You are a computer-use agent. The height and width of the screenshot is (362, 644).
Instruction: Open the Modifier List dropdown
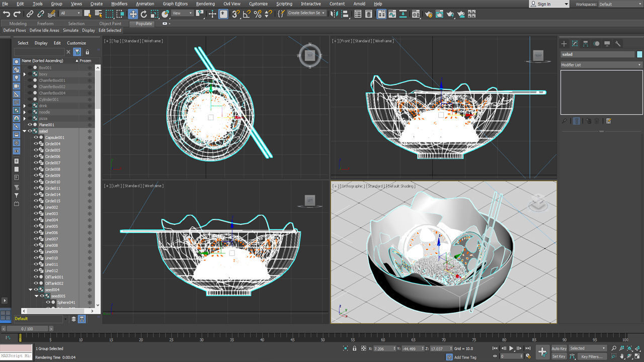click(x=601, y=65)
